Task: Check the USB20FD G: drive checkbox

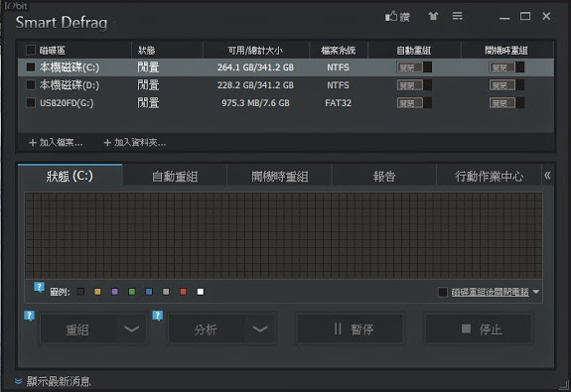Action: pyautogui.click(x=31, y=102)
